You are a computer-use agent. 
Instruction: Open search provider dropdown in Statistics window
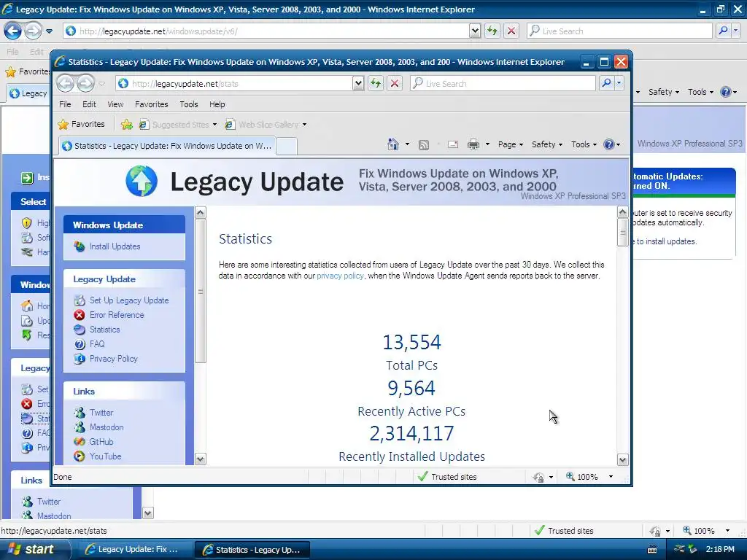619,83
